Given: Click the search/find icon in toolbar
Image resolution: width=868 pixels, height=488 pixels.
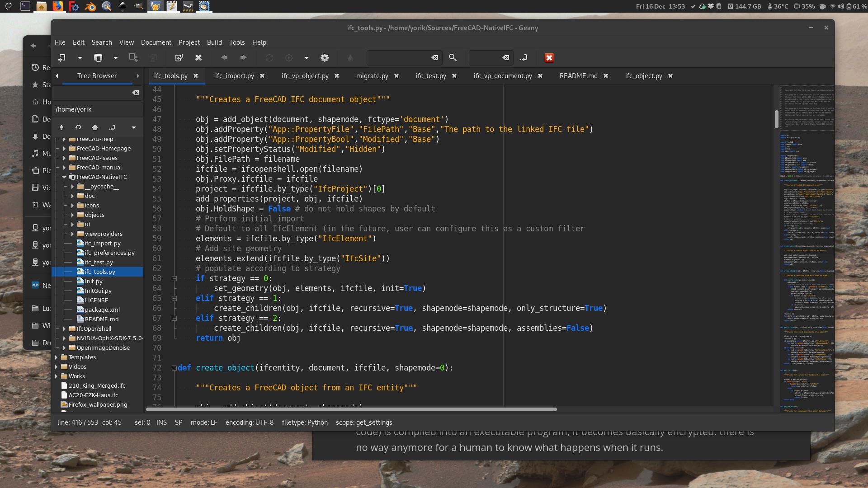Looking at the screenshot, I should point(453,57).
